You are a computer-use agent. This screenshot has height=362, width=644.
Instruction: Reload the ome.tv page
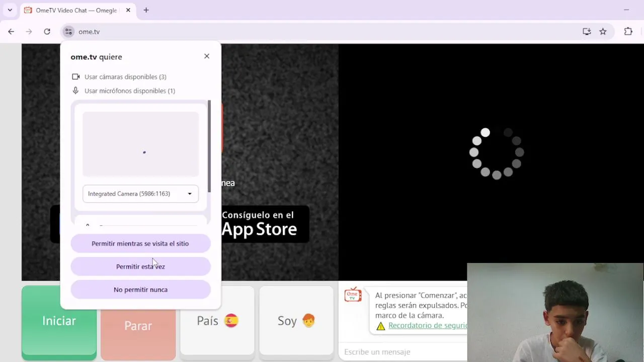(x=47, y=32)
